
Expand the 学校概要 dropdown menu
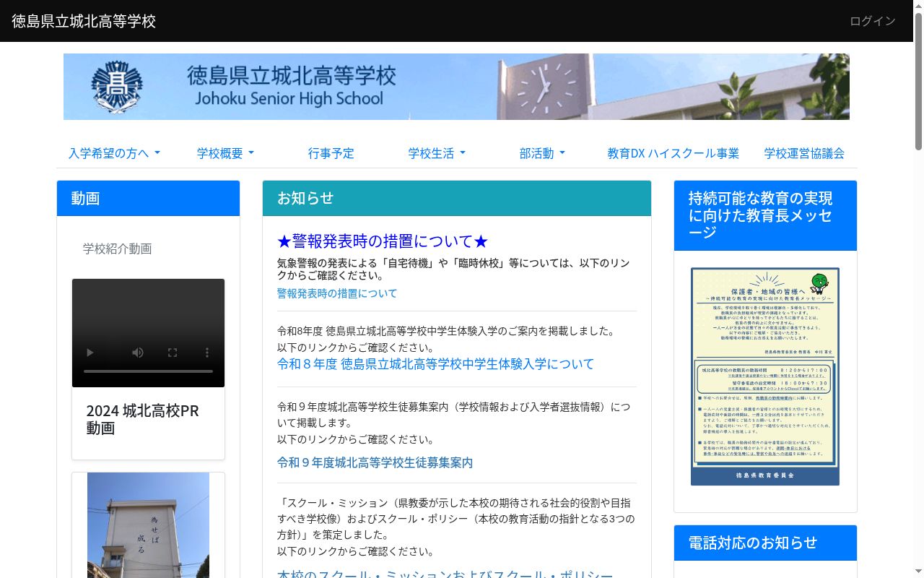(226, 153)
